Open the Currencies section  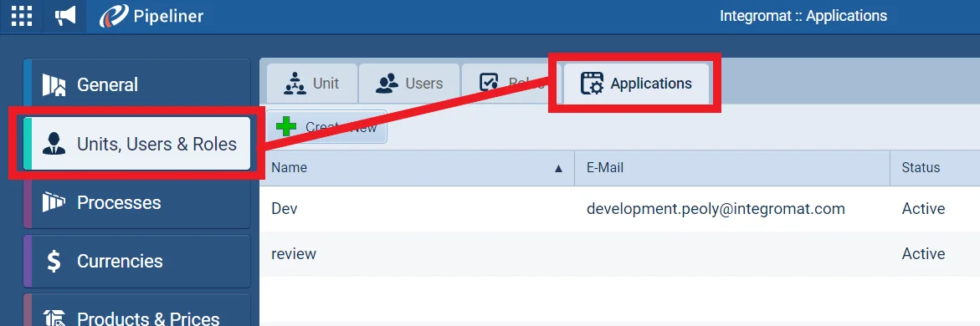point(136,261)
